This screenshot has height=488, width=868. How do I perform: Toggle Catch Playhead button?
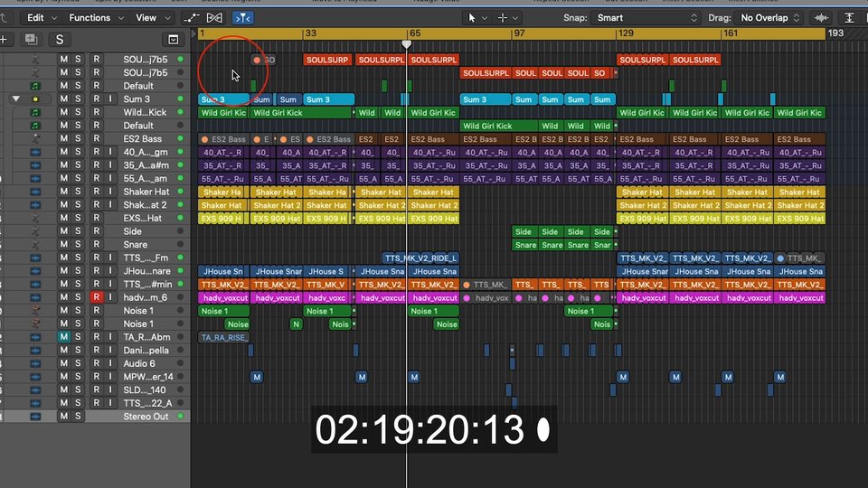pos(242,18)
